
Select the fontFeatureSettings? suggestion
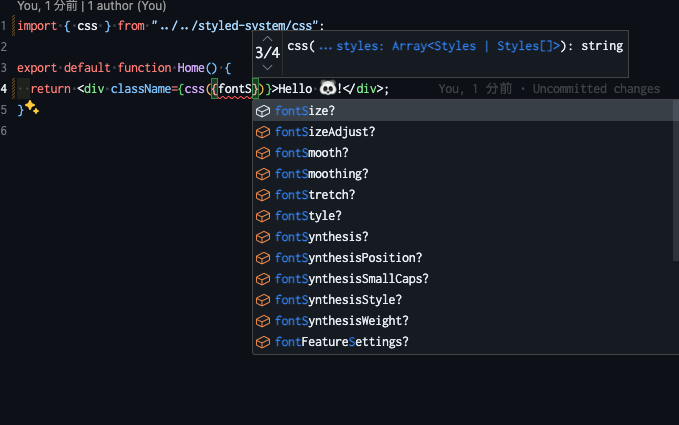click(x=463, y=342)
